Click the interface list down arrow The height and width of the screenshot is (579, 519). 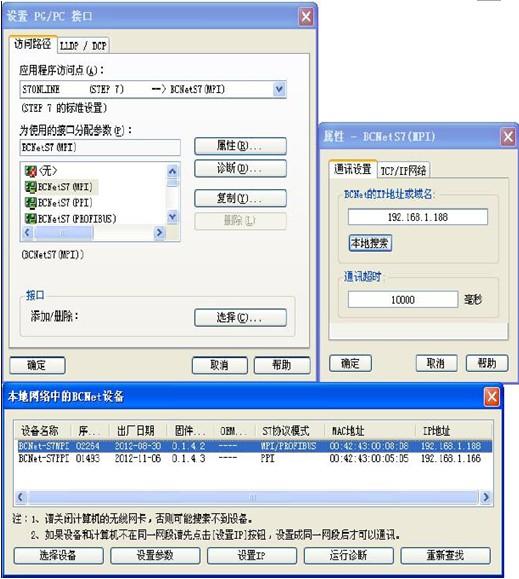172,217
